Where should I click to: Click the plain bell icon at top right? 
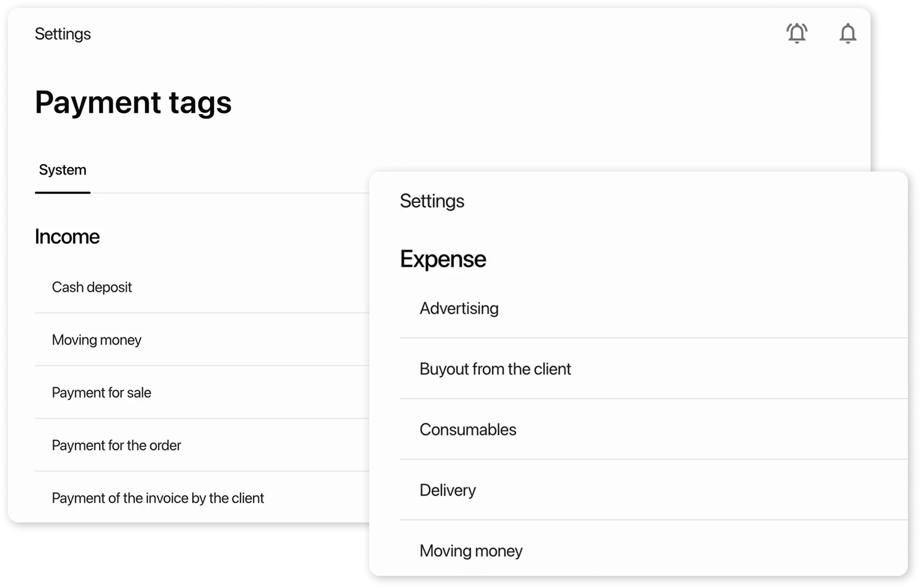coord(848,34)
